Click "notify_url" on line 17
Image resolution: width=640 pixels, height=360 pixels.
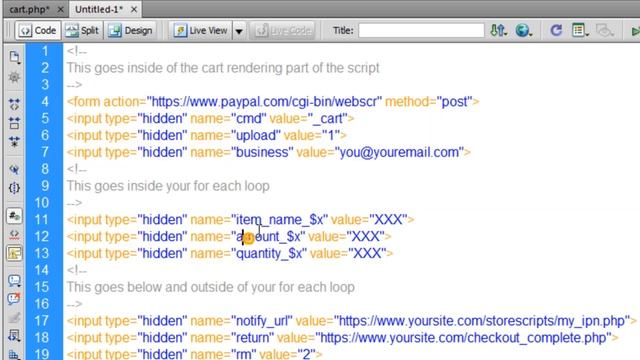(262, 321)
